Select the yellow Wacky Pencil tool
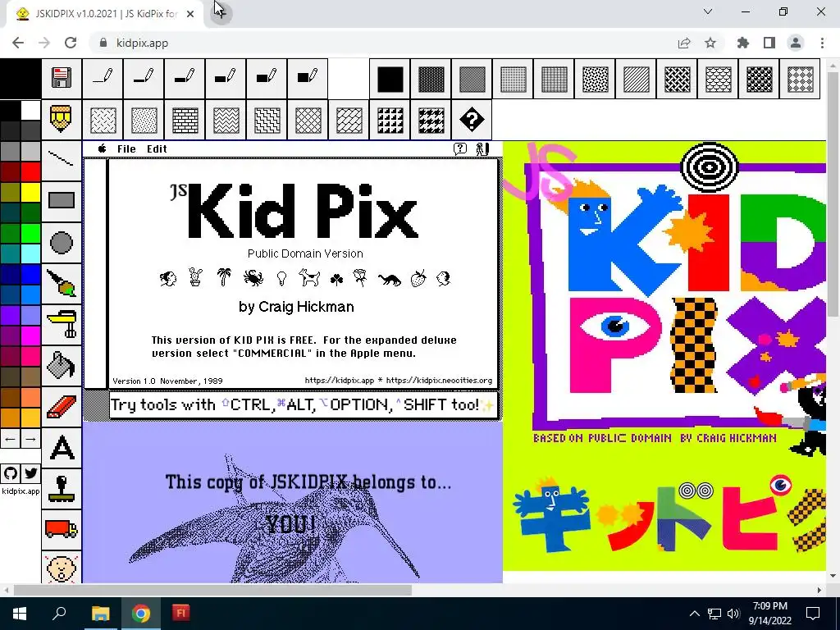This screenshot has width=840, height=630. (x=62, y=119)
